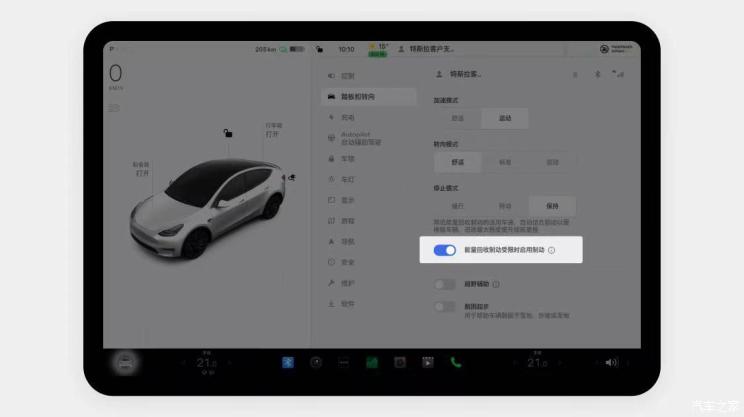Image resolution: width=744 pixels, height=417 pixels.
Task: Tap the charge port icon on car
Action: coord(291,177)
